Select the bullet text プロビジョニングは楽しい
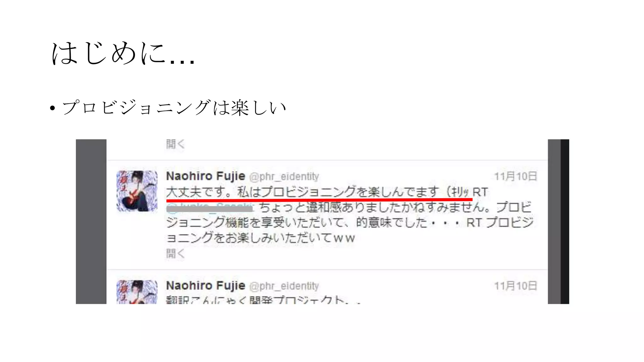The height and width of the screenshot is (362, 644). click(x=174, y=107)
